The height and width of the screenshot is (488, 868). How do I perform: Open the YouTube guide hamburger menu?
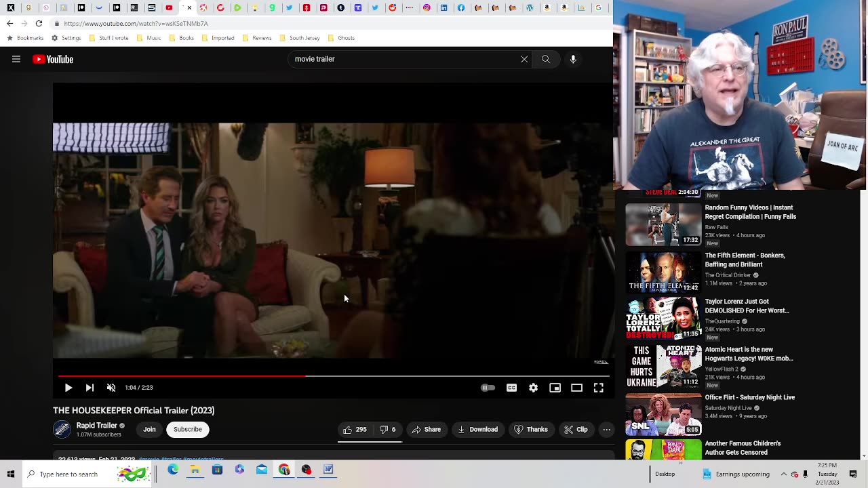pos(16,59)
